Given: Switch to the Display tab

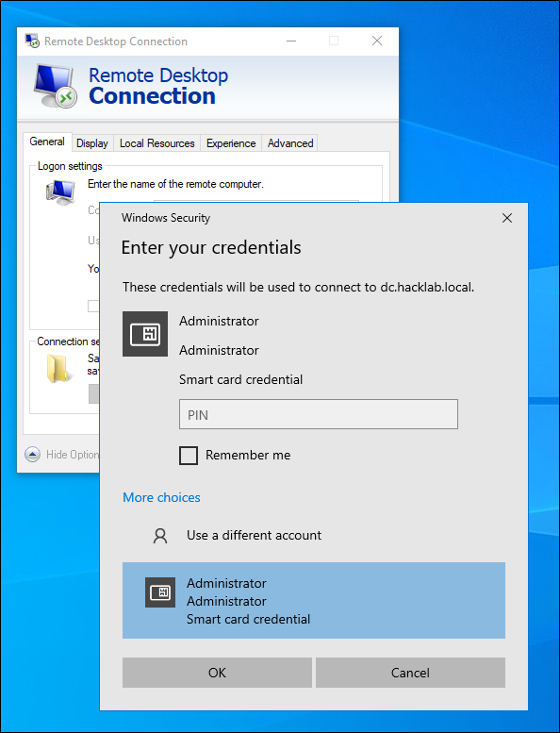Looking at the screenshot, I should click(x=92, y=143).
